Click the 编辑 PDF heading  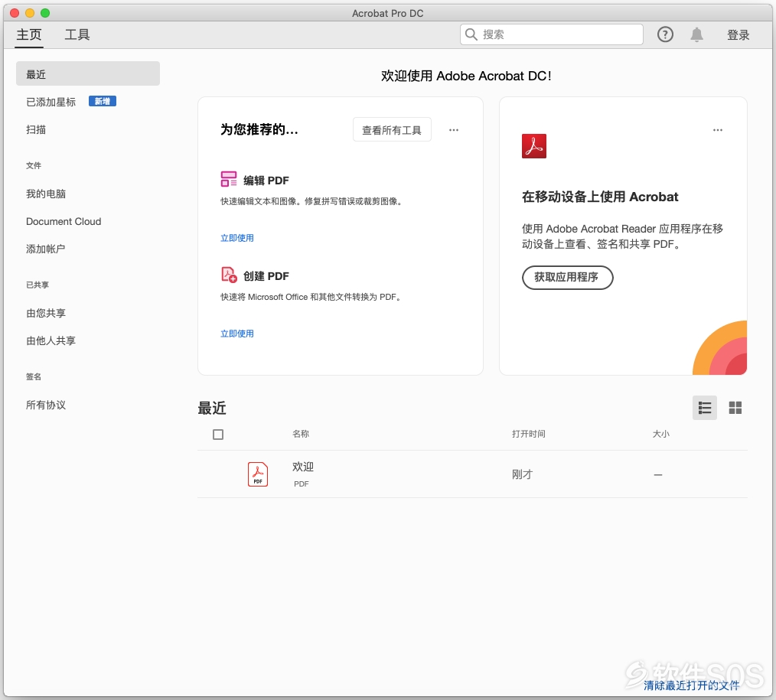pyautogui.click(x=266, y=181)
